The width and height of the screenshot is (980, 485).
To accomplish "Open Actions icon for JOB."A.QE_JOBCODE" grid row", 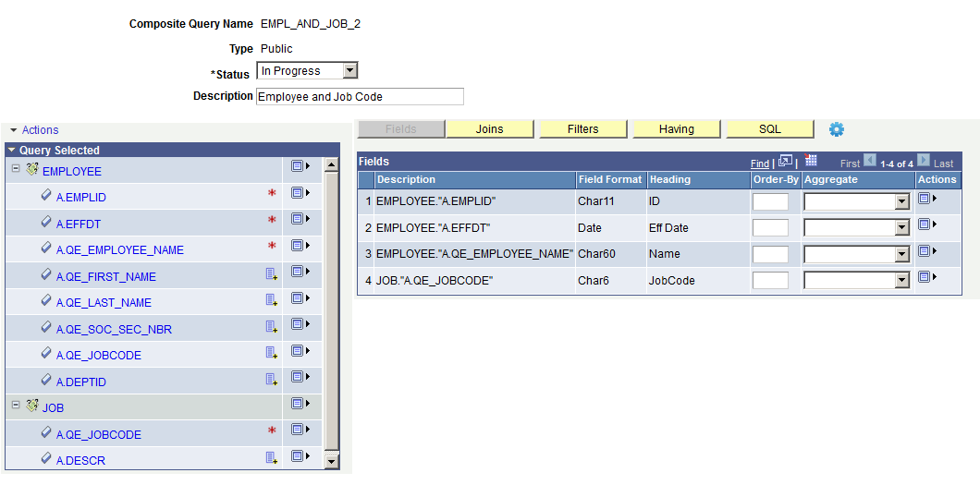I will tap(927, 277).
